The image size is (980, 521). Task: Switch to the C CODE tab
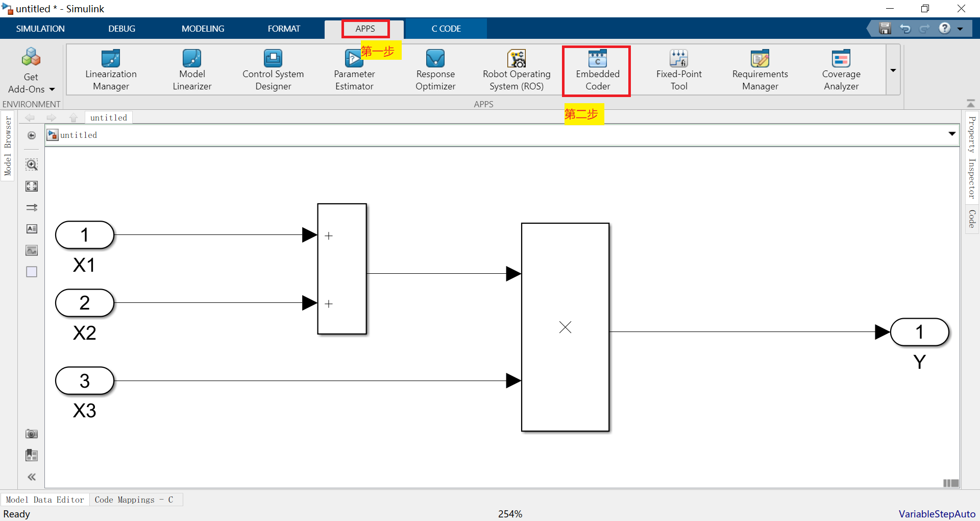point(446,29)
